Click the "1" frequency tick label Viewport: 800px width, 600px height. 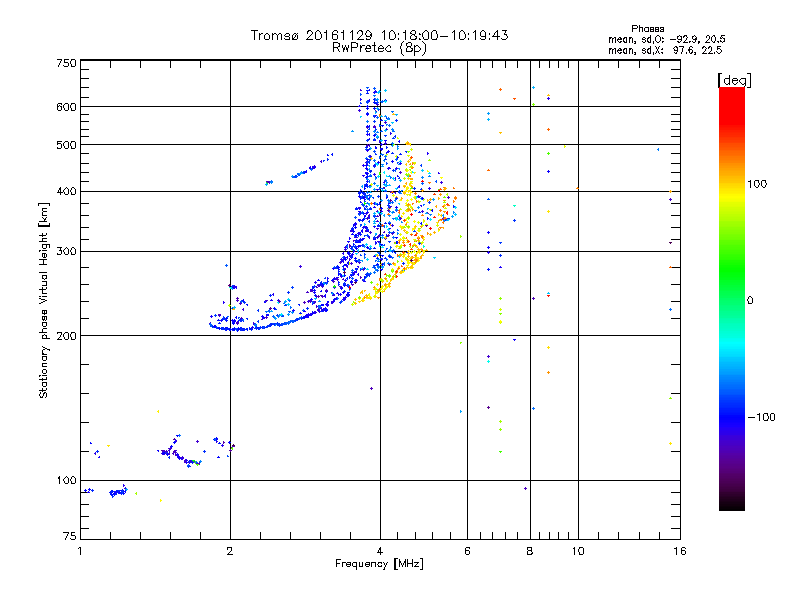80,551
